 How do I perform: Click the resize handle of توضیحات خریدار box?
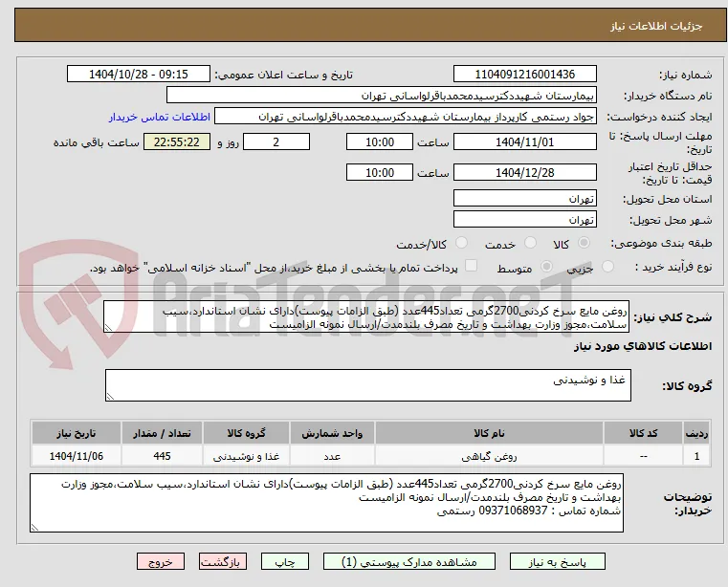point(34,528)
